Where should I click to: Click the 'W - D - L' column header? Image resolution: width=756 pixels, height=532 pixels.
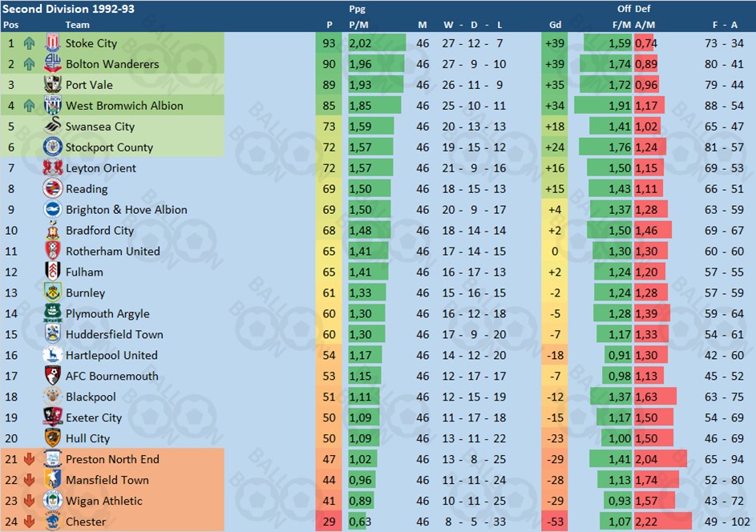pyautogui.click(x=473, y=25)
